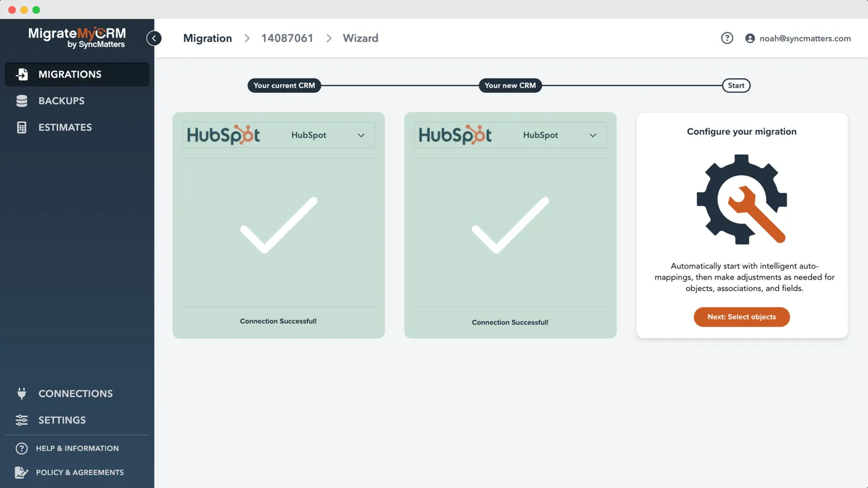Click the Connections plug icon
Viewport: 868px width, 488px height.
point(22,393)
